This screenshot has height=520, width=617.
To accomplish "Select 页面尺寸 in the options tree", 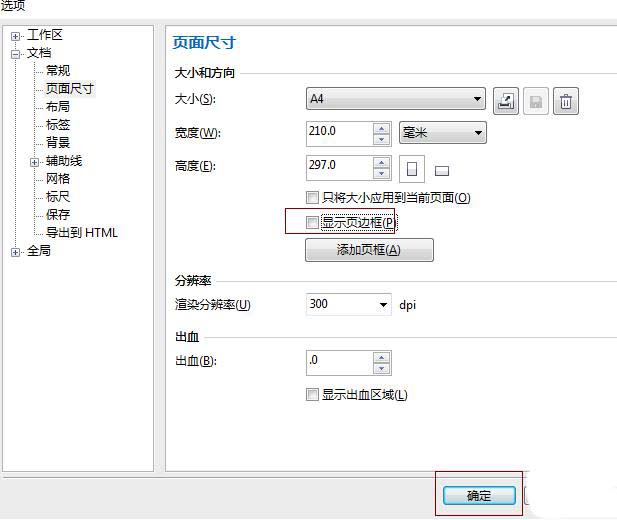I will pos(70,89).
